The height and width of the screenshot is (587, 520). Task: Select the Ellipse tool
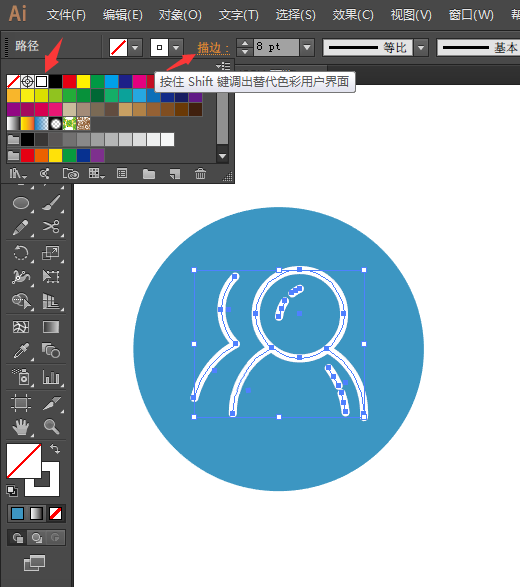(21, 203)
